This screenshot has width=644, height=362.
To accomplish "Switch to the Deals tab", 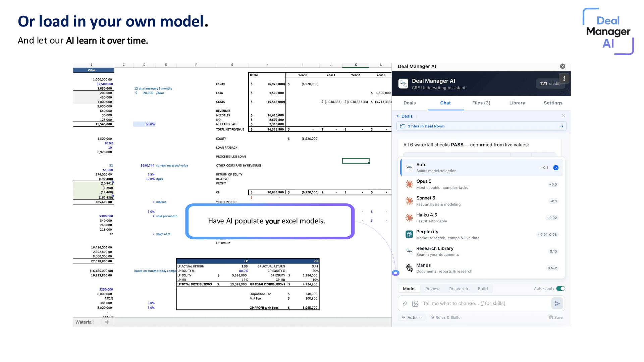I will (x=410, y=103).
